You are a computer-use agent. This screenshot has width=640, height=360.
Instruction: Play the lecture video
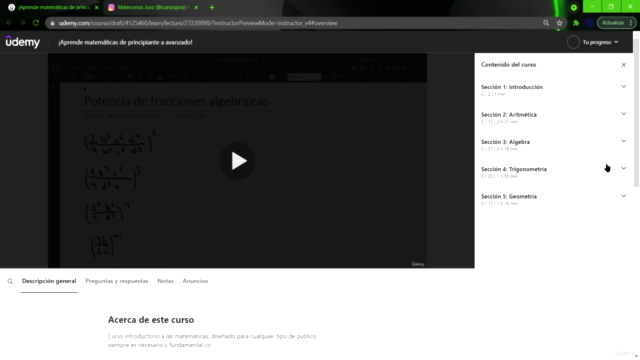237,161
